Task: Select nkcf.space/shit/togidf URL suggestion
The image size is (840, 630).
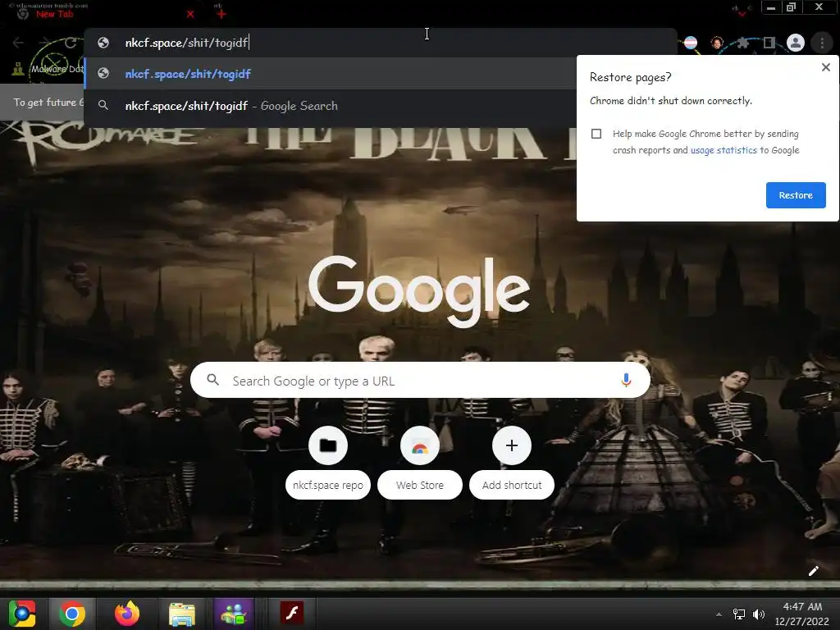Action: tap(330, 74)
